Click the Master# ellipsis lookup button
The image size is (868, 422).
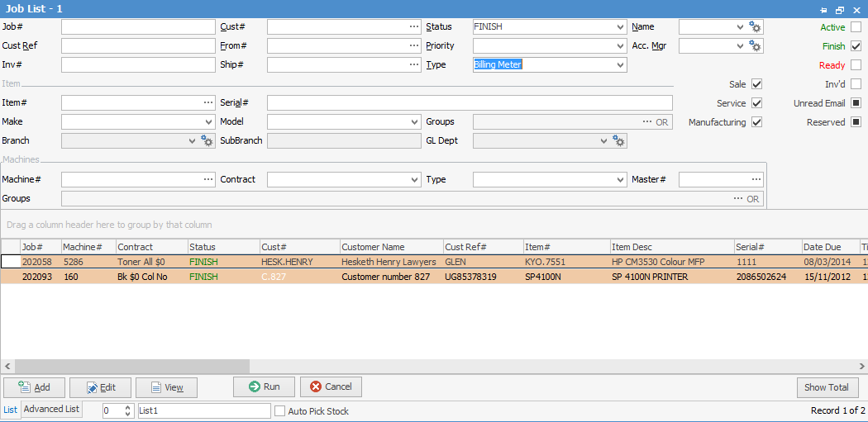click(x=756, y=179)
